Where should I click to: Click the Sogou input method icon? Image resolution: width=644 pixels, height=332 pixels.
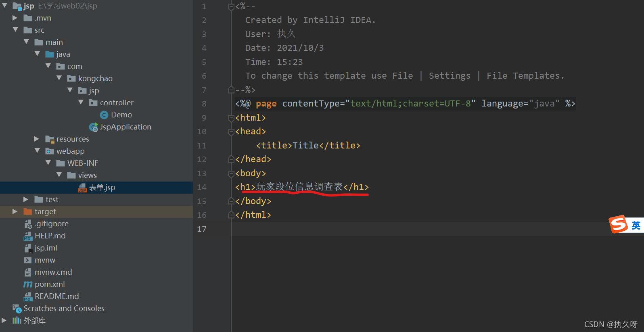618,224
